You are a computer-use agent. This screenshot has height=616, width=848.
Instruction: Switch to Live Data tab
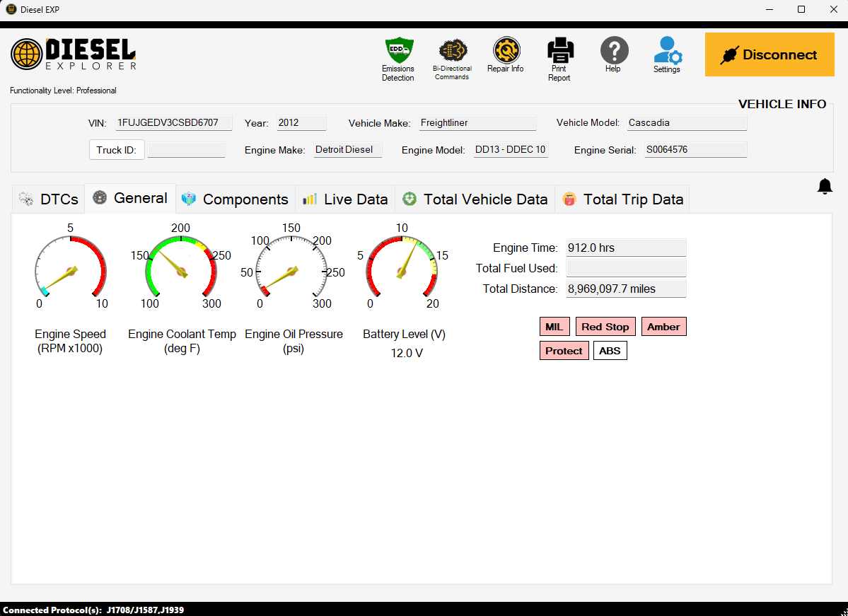(x=345, y=199)
